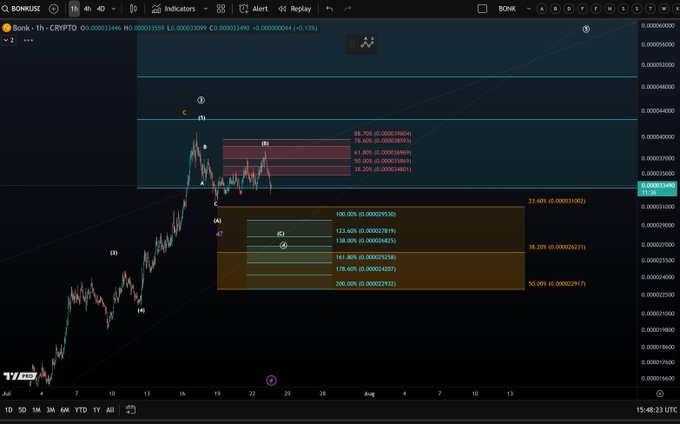Set date range to 6M
Screen dimensions: 680x424
[65, 410]
